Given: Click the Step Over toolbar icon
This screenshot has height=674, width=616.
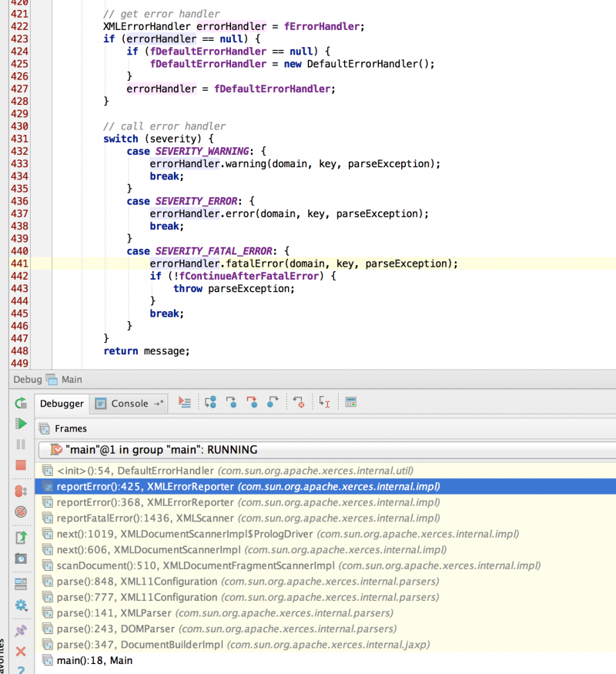Looking at the screenshot, I should pyautogui.click(x=210, y=402).
